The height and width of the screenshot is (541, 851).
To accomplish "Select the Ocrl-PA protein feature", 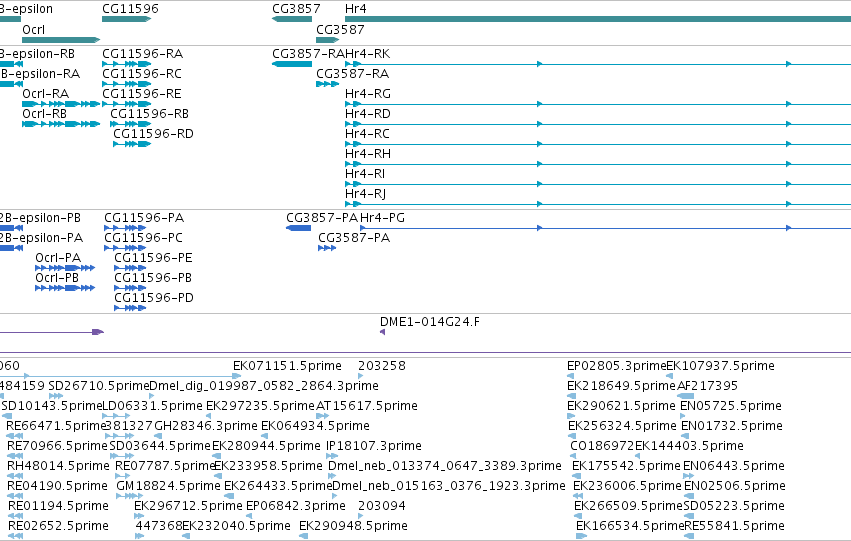I will [65, 268].
